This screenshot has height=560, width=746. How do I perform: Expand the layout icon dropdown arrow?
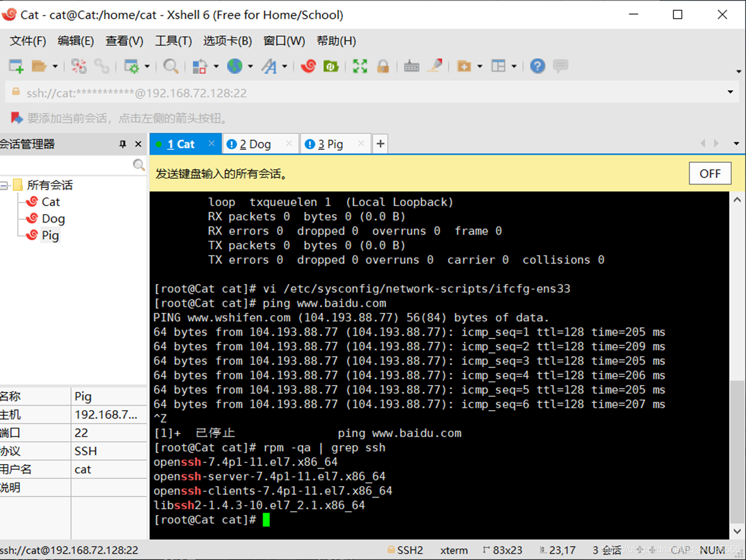pos(514,66)
